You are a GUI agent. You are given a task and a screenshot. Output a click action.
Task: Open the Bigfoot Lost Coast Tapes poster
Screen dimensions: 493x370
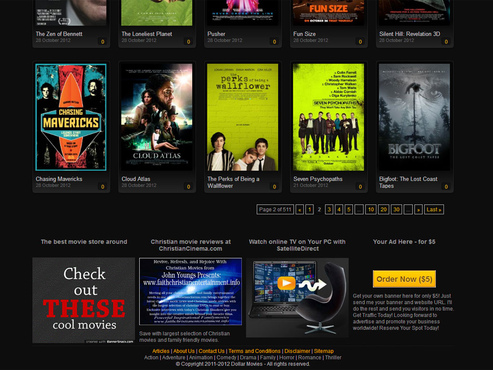(x=414, y=117)
